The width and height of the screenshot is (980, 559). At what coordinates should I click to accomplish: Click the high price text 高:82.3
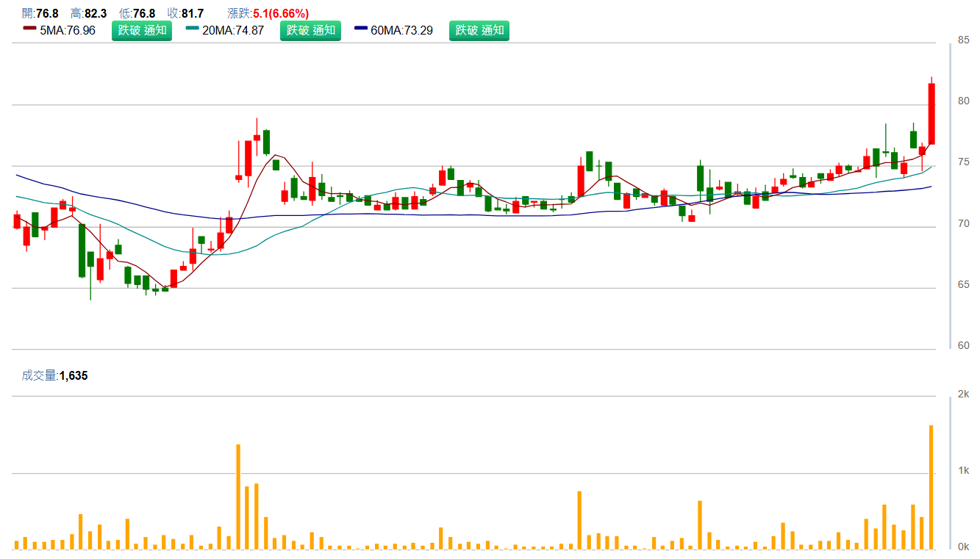pyautogui.click(x=88, y=13)
